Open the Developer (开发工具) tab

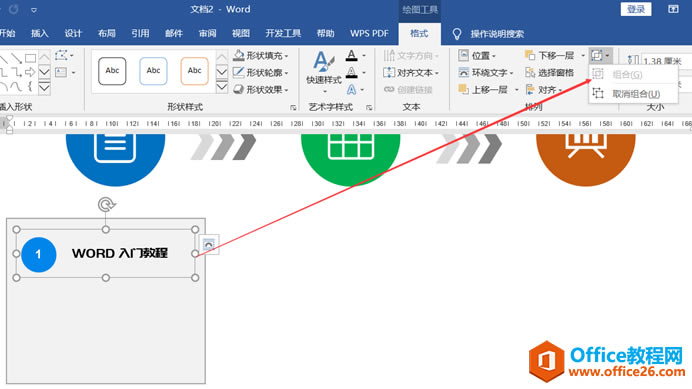pos(283,34)
